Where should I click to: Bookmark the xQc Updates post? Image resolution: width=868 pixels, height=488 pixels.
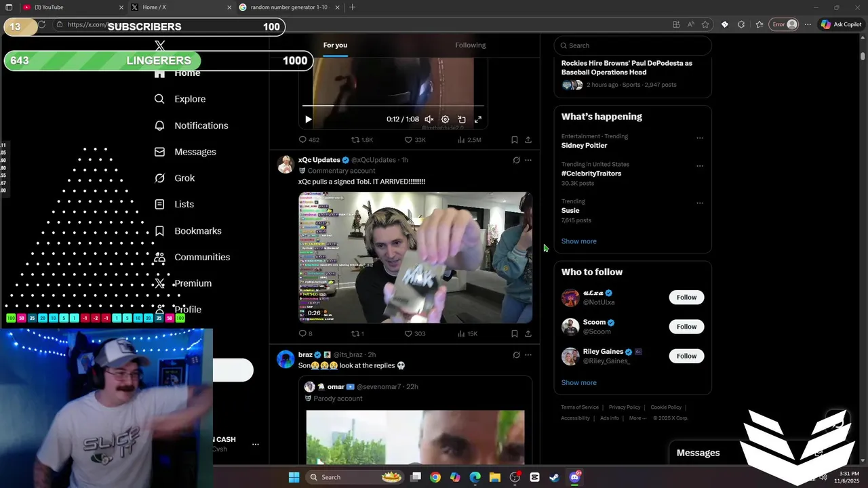(514, 333)
